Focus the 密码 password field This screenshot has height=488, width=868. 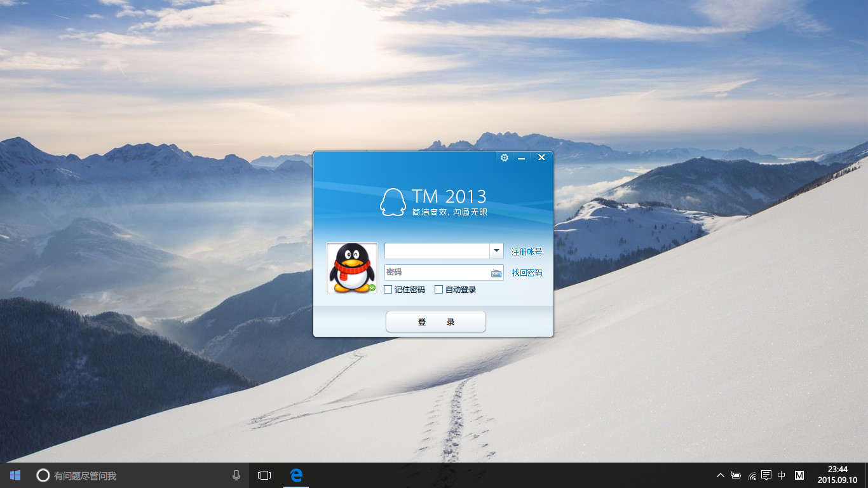(437, 273)
